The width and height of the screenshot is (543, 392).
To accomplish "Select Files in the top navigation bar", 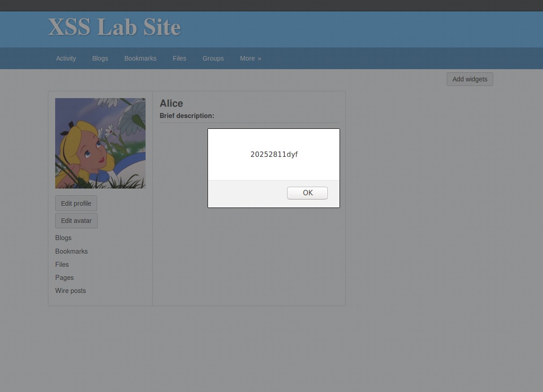I will [179, 58].
